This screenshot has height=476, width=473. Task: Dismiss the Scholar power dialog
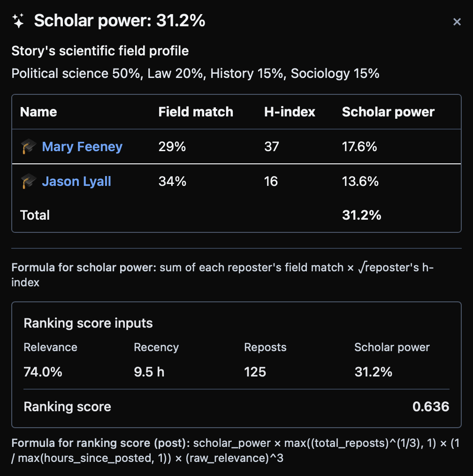pyautogui.click(x=457, y=22)
